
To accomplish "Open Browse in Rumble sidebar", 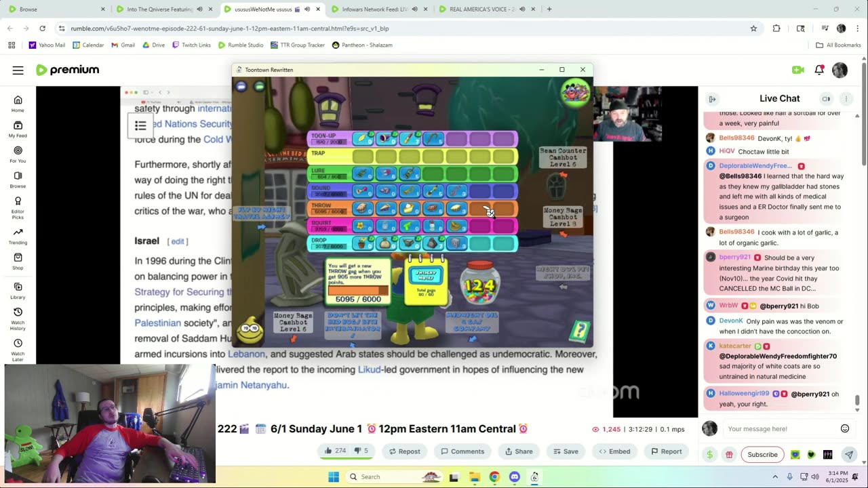I will point(18,180).
